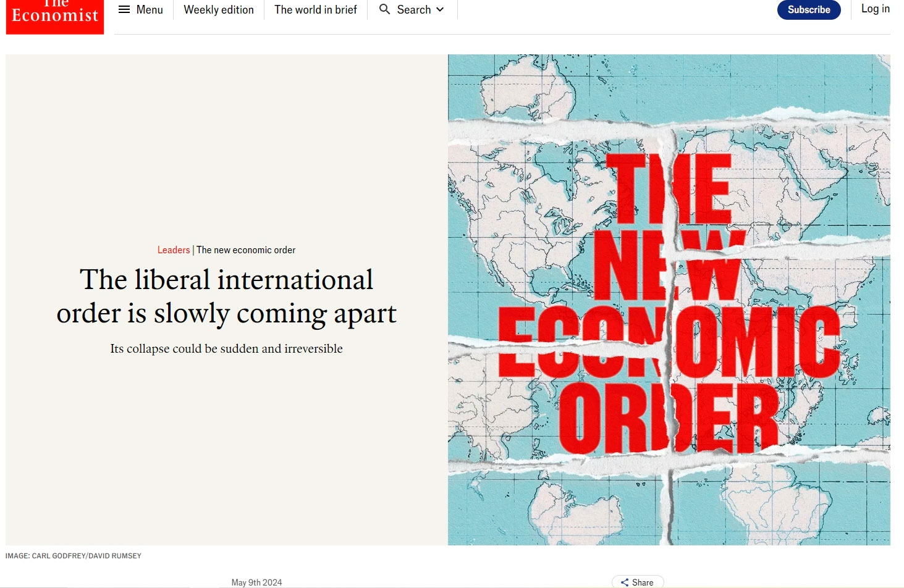The width and height of the screenshot is (904, 588).
Task: Open The world in brief
Action: tap(316, 10)
